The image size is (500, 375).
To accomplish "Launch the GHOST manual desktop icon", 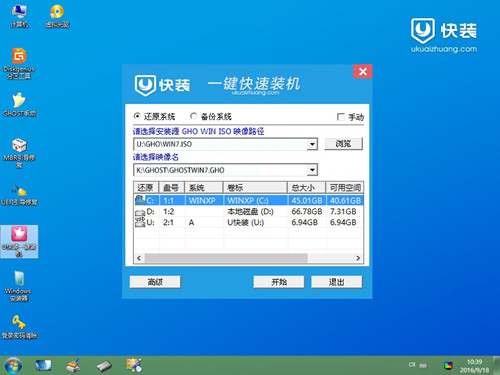I will 19,105.
